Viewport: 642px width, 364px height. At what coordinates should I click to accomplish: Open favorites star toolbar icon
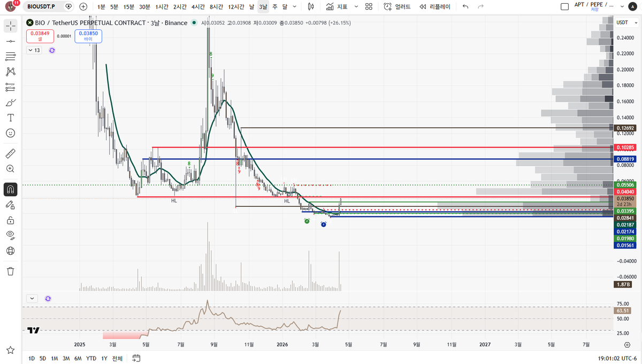(10, 350)
